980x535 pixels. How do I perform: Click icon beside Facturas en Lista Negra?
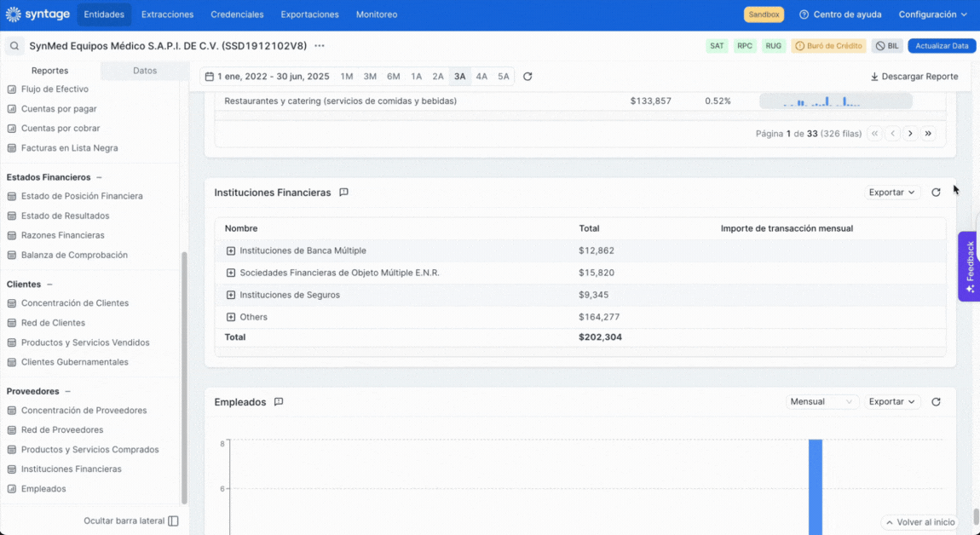(x=11, y=148)
